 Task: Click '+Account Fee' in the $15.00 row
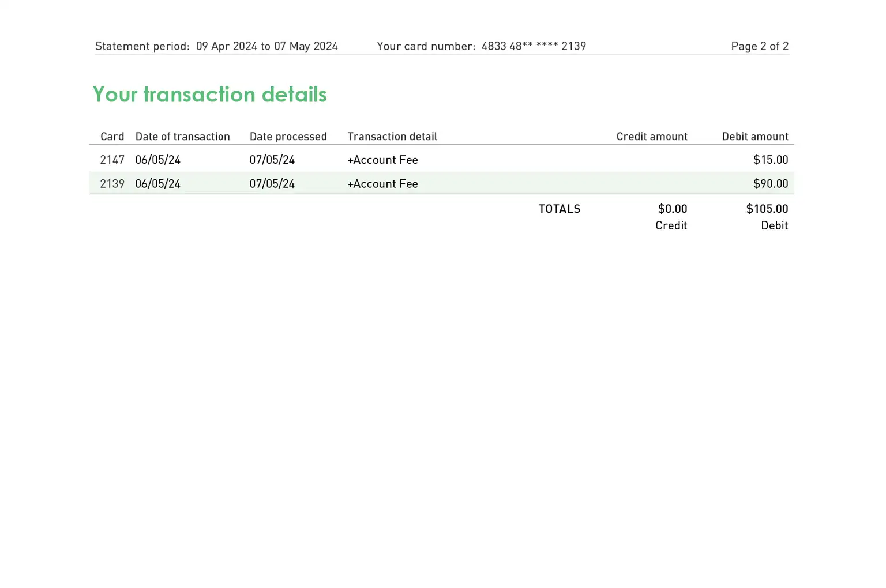coord(382,160)
